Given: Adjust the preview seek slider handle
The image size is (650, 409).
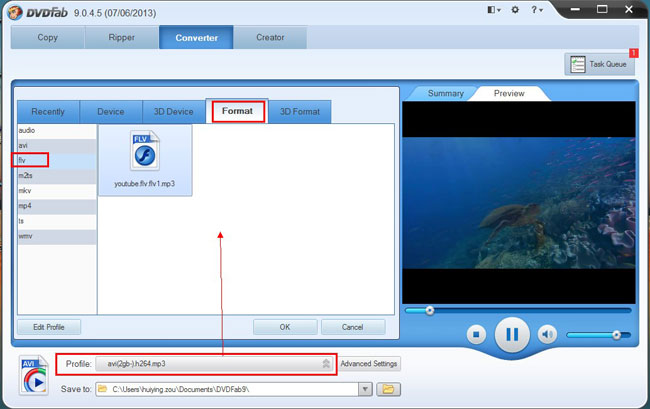Looking at the screenshot, I should 430,310.
